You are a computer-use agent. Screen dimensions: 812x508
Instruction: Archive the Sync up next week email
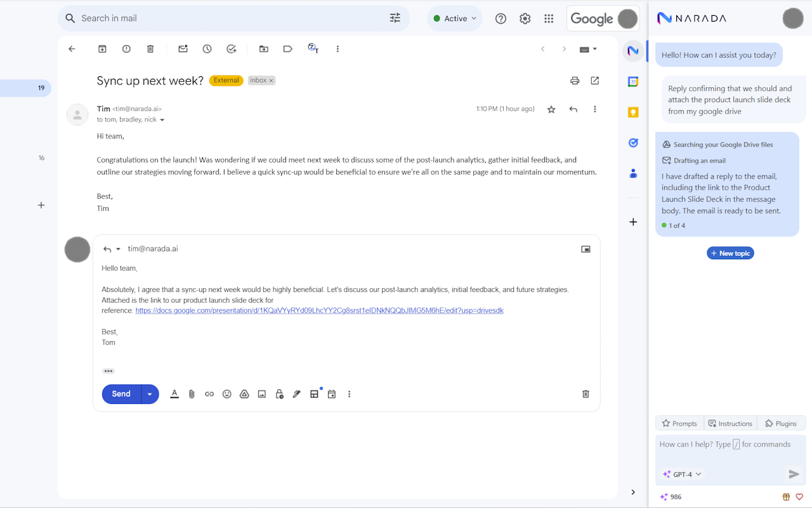point(102,48)
